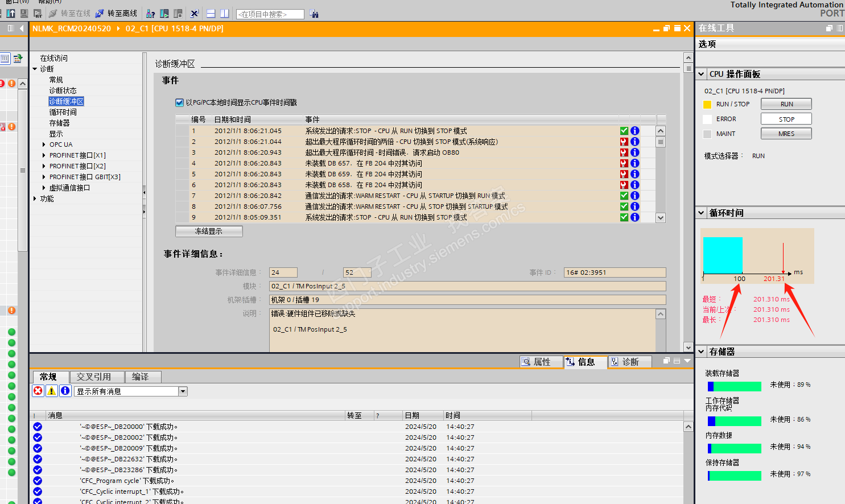
Task: Expand the OPC UA tree node
Action: click(x=44, y=144)
